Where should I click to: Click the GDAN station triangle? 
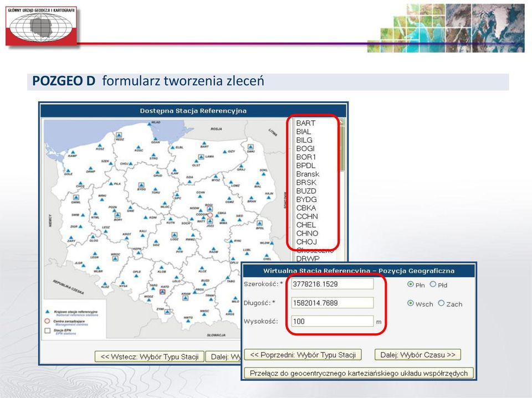[155, 139]
